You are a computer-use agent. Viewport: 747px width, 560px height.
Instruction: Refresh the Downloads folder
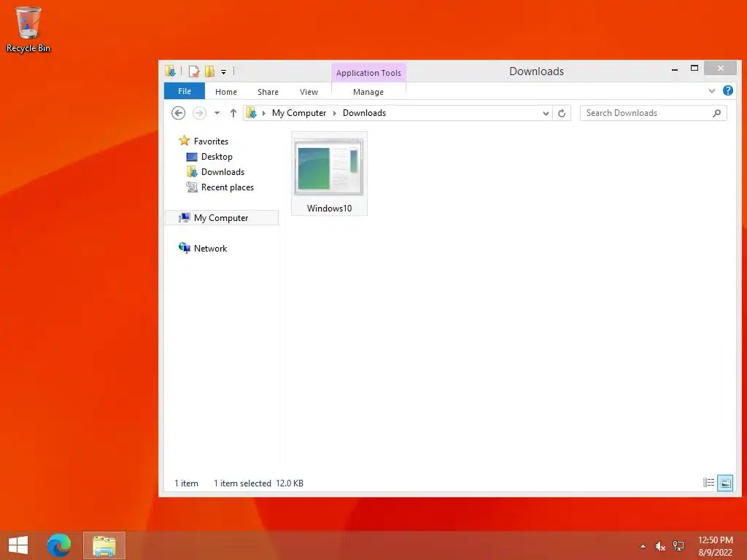[x=562, y=113]
